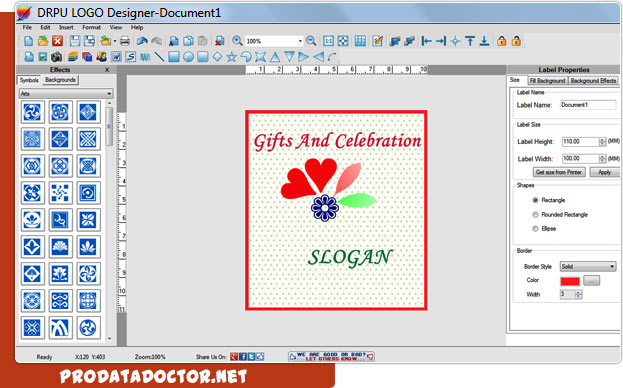Click the Open folder icon
Image resolution: width=623 pixels, height=388 pixels.
point(43,41)
